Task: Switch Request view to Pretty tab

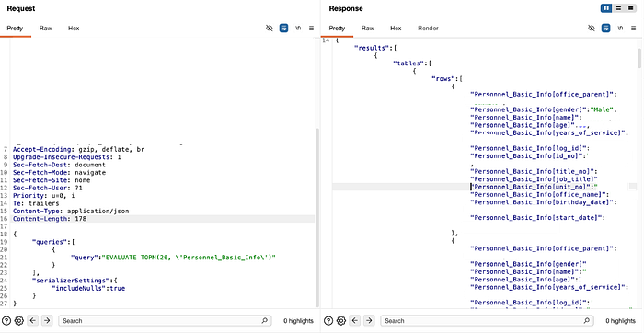Action: [x=16, y=29]
